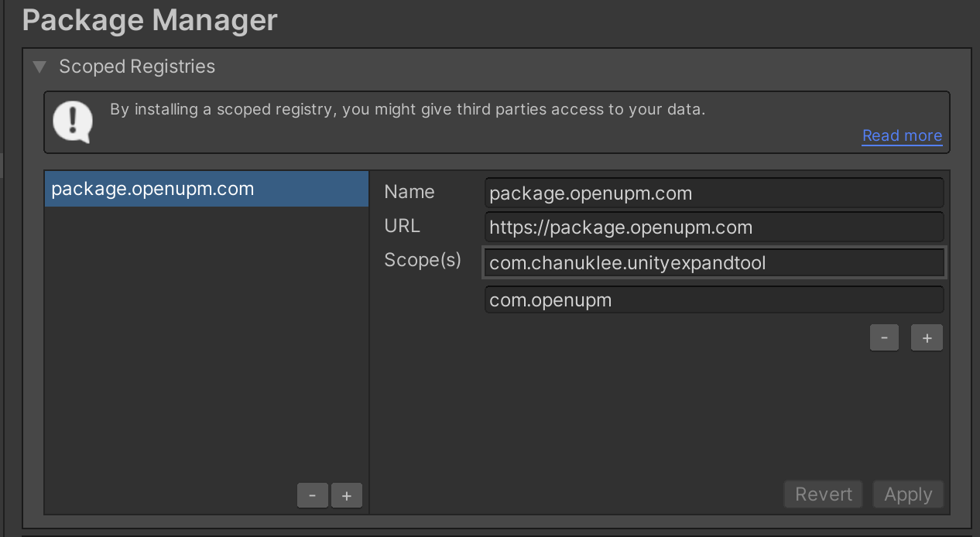Add a scope with the plus button
The height and width of the screenshot is (537, 980).
point(927,337)
